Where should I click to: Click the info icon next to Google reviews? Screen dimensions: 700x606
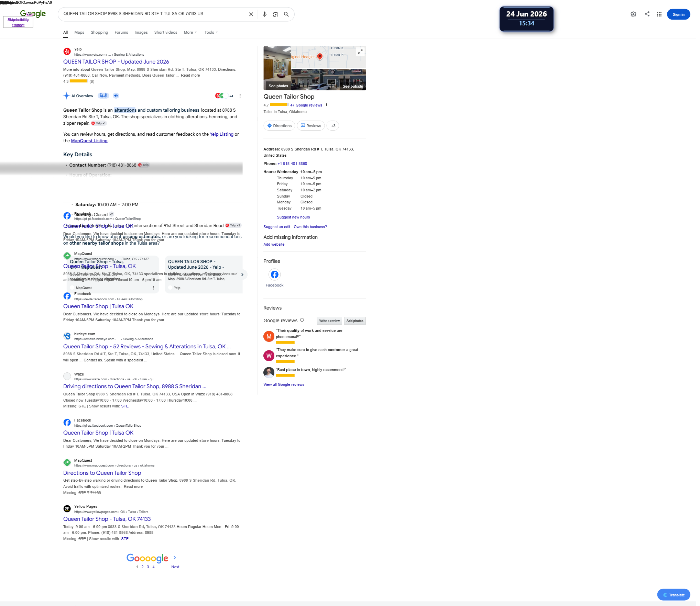(x=302, y=320)
